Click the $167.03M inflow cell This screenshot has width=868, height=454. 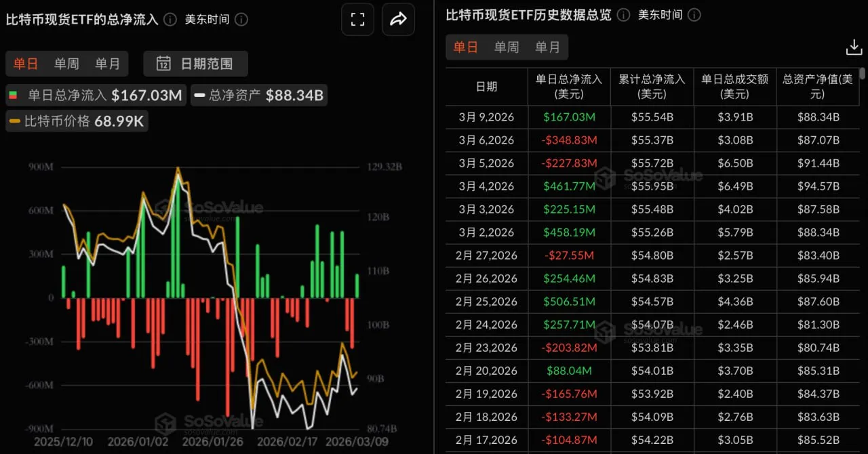(569, 117)
